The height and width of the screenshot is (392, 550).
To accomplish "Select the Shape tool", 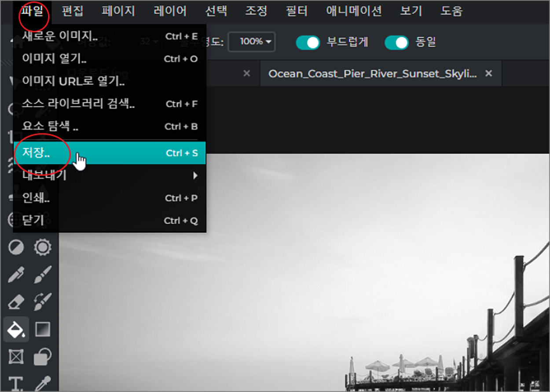I will tap(43, 356).
